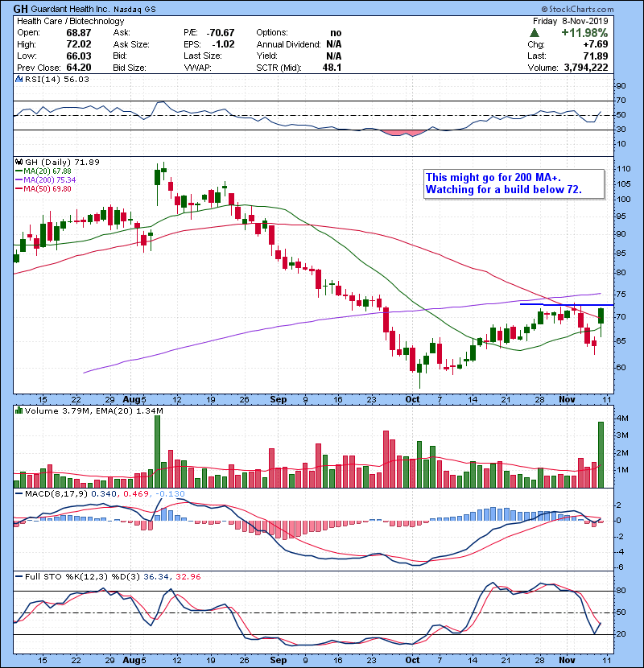The width and height of the screenshot is (644, 668).
Task: Click the Volume panel legend icon
Action: coord(17,411)
